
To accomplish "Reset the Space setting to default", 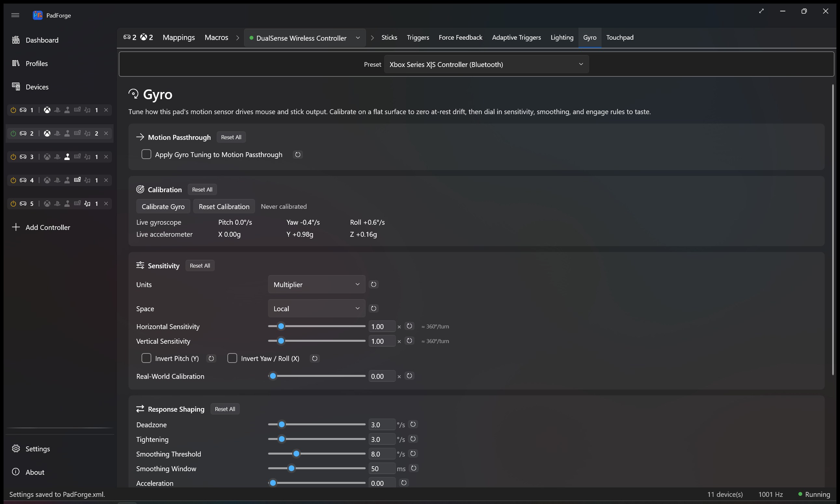I will click(x=373, y=309).
